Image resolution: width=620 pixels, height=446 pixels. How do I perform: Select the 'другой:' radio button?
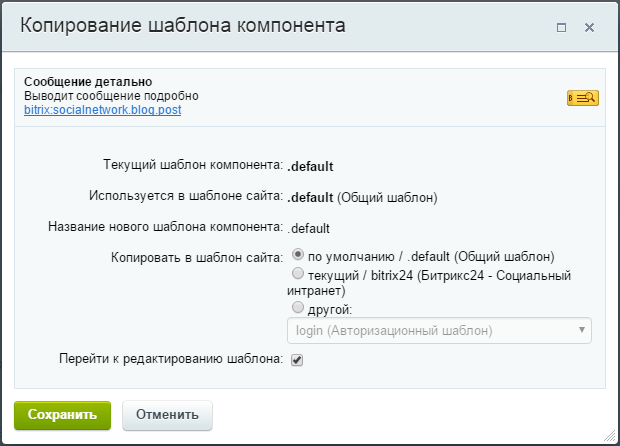pyautogui.click(x=297, y=307)
